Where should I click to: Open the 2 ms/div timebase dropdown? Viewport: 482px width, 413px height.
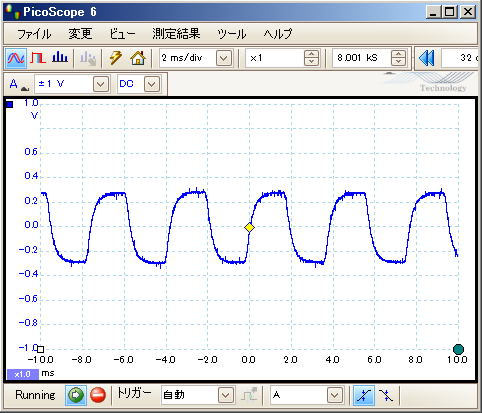(x=224, y=59)
